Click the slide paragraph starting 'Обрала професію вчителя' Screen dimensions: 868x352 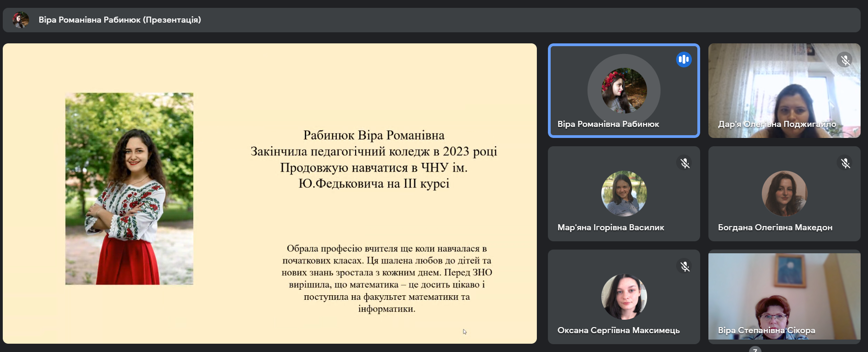pyautogui.click(x=387, y=279)
